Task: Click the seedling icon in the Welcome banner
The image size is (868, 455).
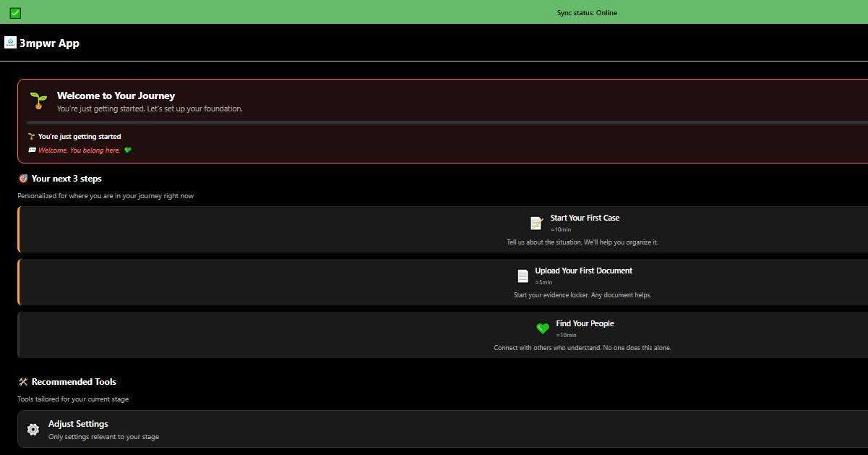Action: pyautogui.click(x=38, y=101)
